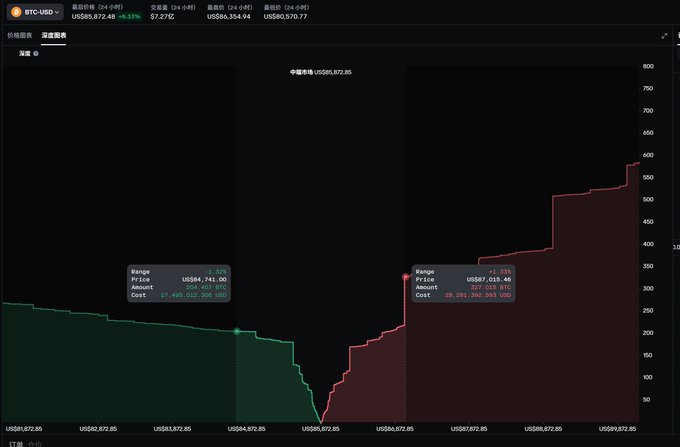
Task: Click x-axis label US$87,872.85
Action: pyautogui.click(x=469, y=429)
